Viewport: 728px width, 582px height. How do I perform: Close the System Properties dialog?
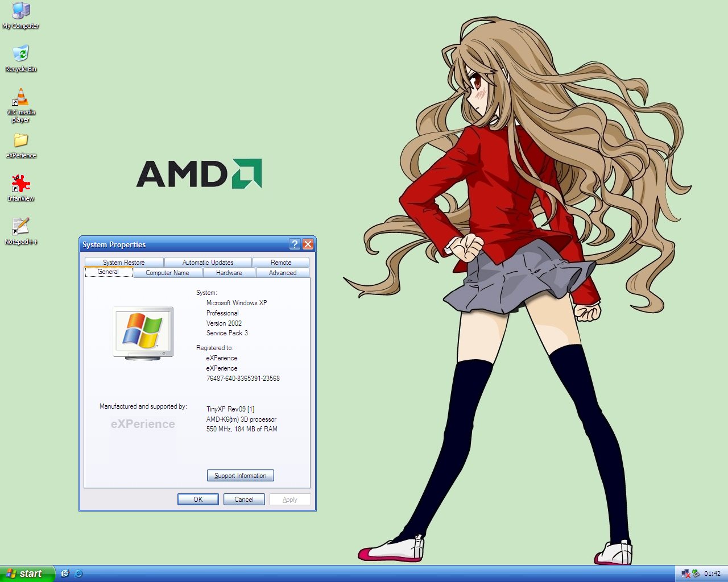coord(308,244)
